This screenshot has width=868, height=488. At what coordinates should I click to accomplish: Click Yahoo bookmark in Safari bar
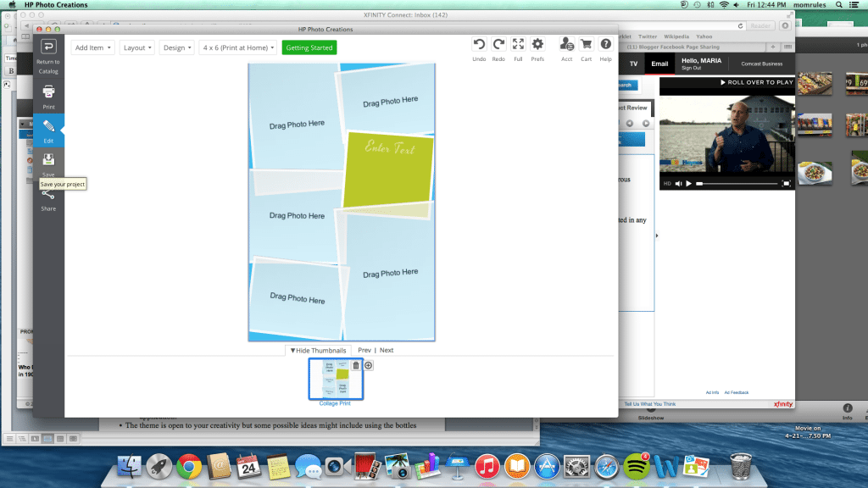pyautogui.click(x=704, y=36)
